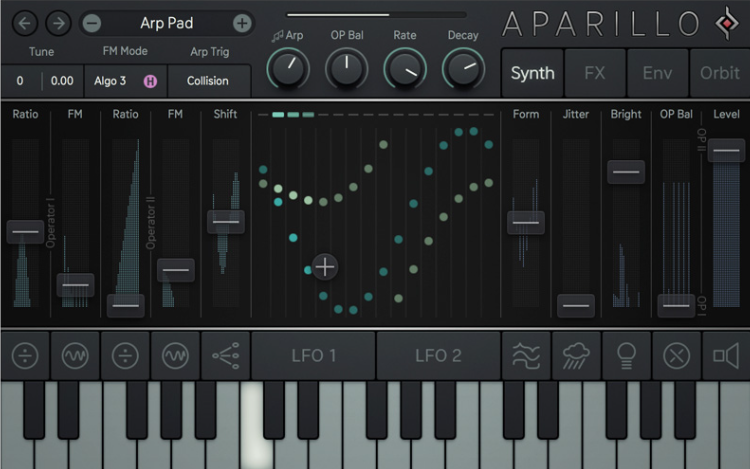750x469 pixels.
Task: Click the plus button beside Arp Pad
Action: click(242, 23)
